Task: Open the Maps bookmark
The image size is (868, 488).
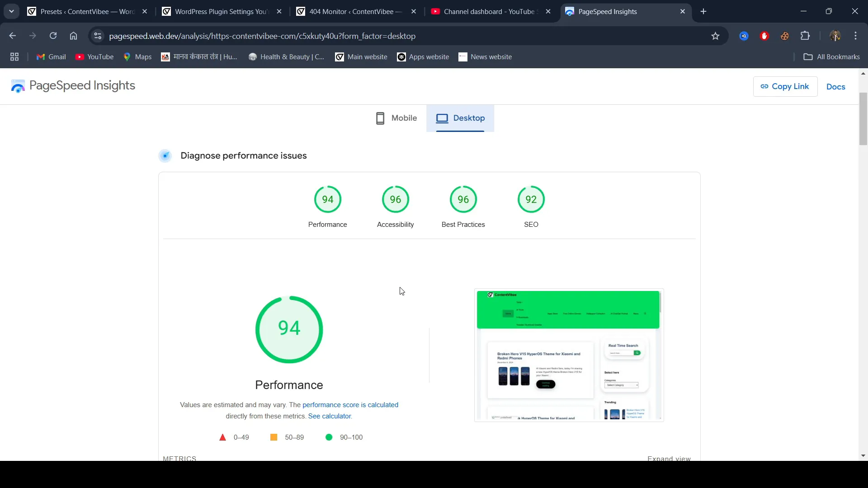Action: (x=137, y=57)
